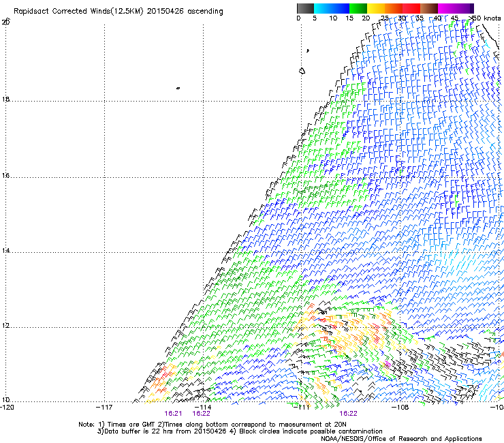Image resolution: width=504 pixels, height=443 pixels.
Task: Click the longitude axis label '-117'
Action: (104, 407)
